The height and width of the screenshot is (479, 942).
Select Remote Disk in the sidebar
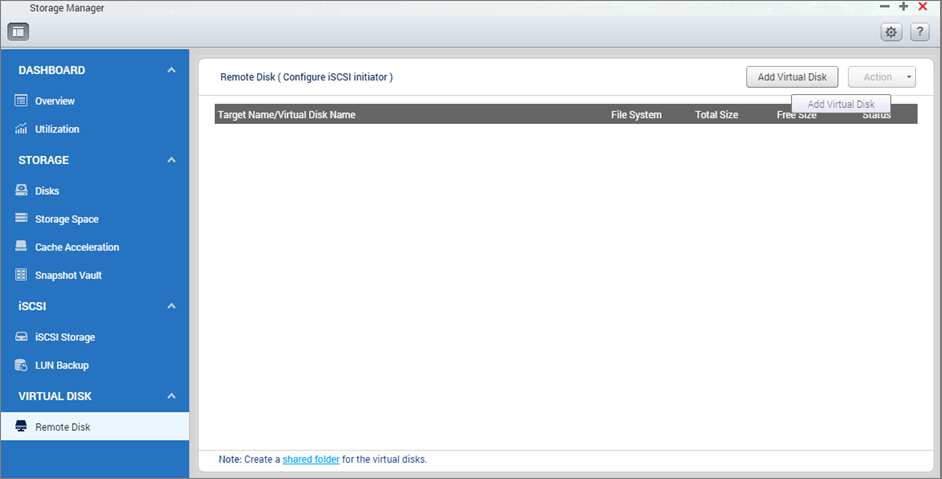62,427
